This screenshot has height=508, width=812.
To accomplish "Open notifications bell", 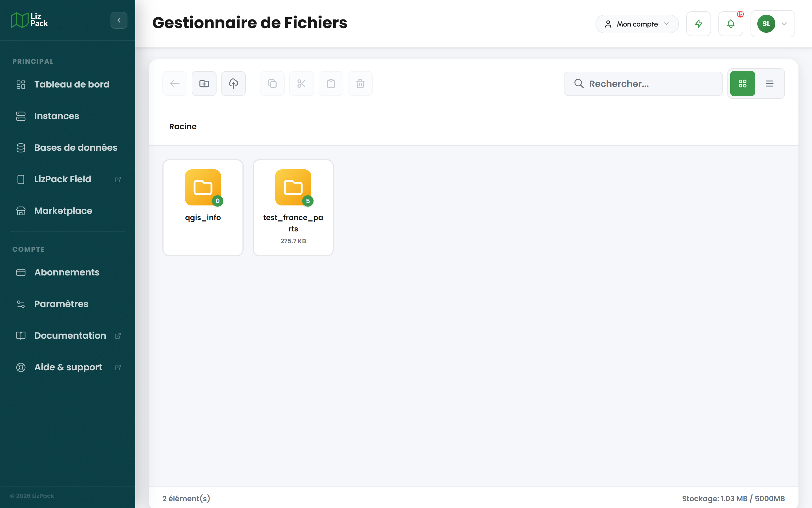I will (x=731, y=24).
